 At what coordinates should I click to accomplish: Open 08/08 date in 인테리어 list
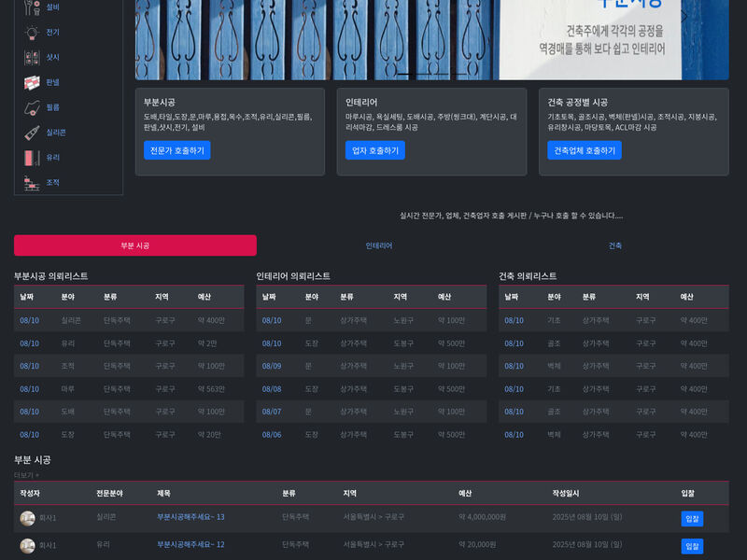(272, 389)
